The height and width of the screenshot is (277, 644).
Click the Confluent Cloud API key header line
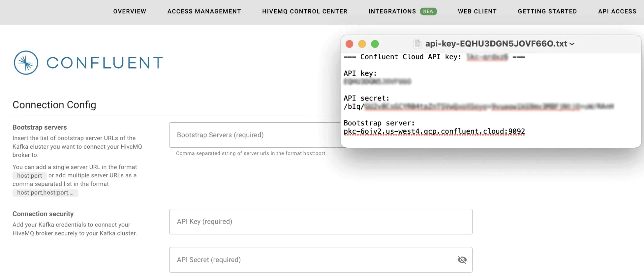[x=434, y=57]
